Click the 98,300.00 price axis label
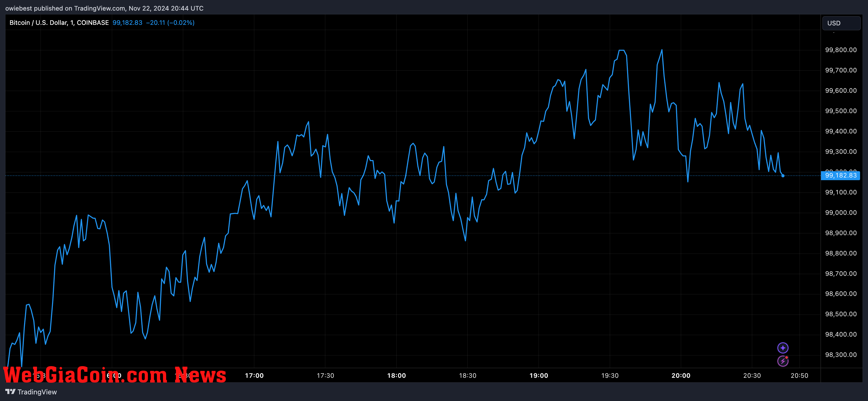 [x=841, y=355]
